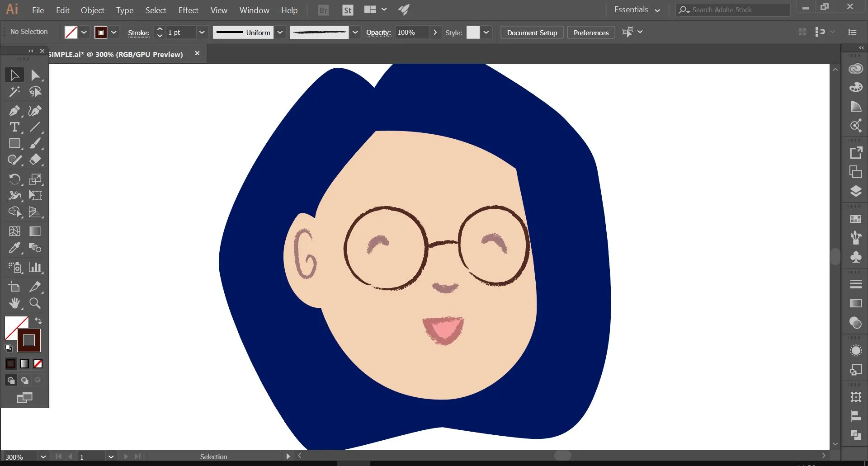Swap fill and stroke colors
The width and height of the screenshot is (868, 466).
click(38, 321)
